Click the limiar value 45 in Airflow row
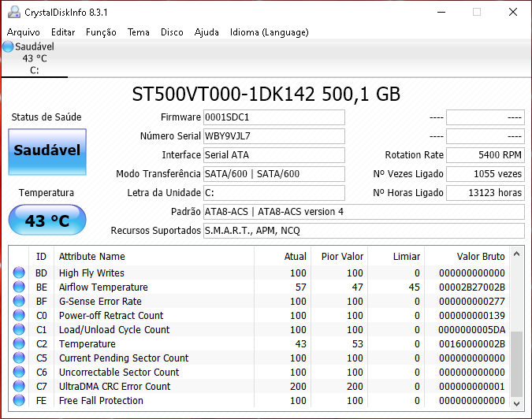Screen dimensions: 532x419 coord(415,287)
